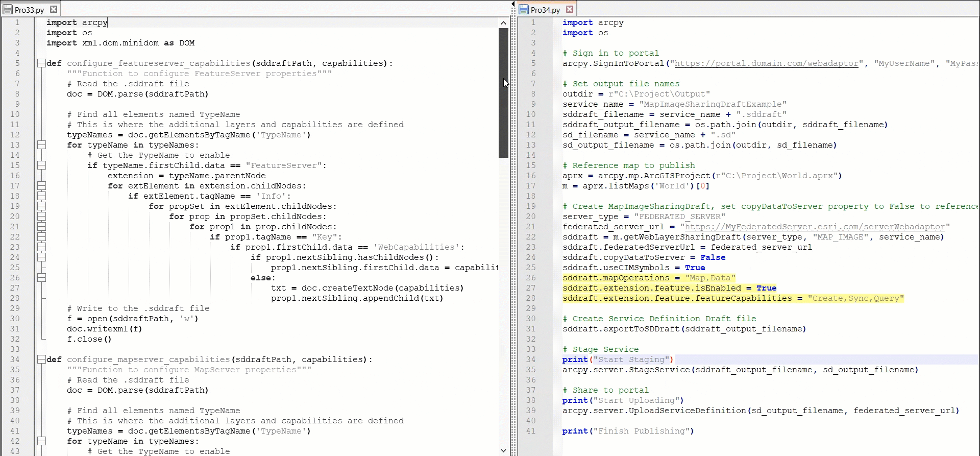Collapse the FeatureServer if-block fold at line 15
This screenshot has width=980, height=456.
tap(41, 165)
